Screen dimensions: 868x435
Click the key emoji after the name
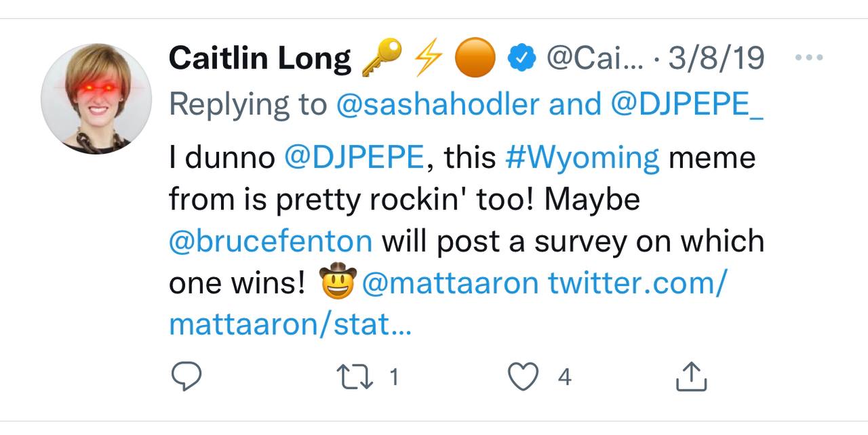point(382,58)
